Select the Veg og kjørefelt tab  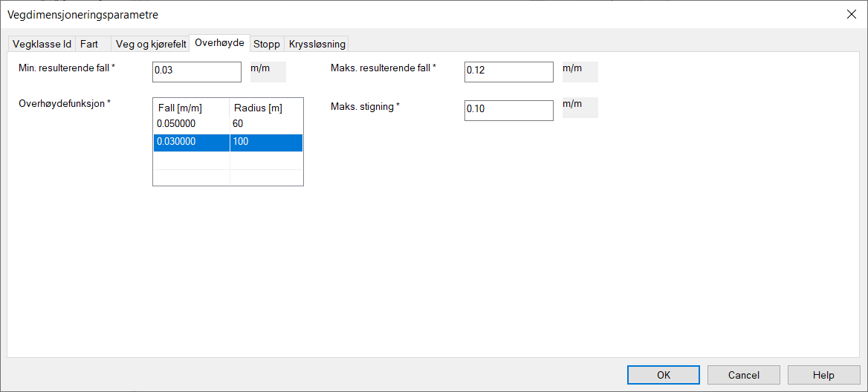pos(151,44)
